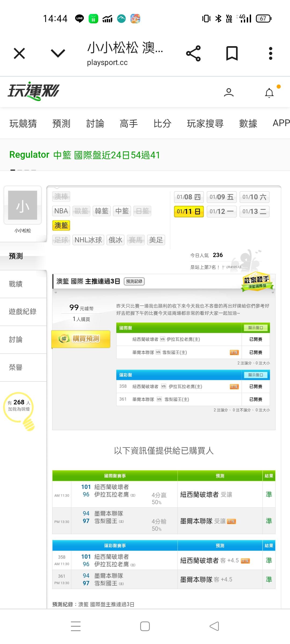Screen dimensions: 290x644
Task: Select the NHL冰球 league tag
Action: pyautogui.click(x=88, y=240)
